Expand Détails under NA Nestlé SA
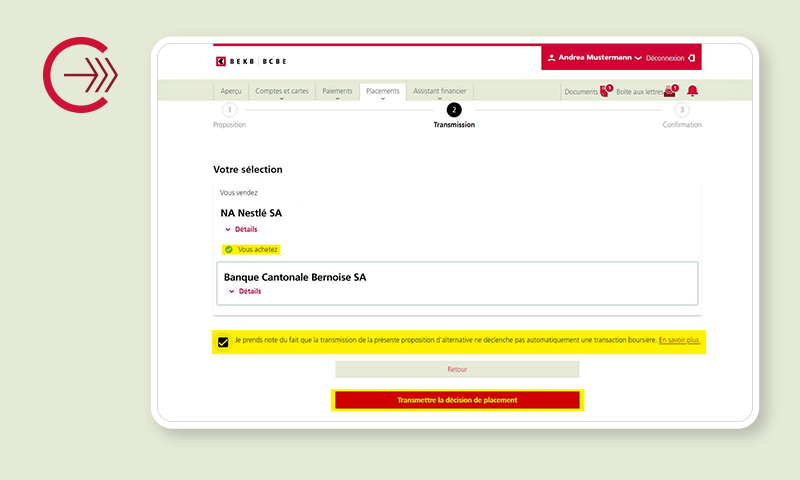 (241, 229)
